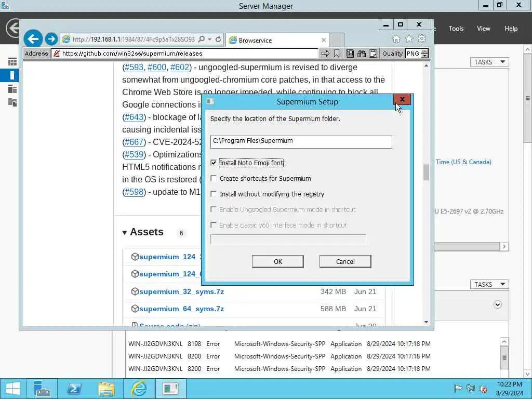Image resolution: width=532 pixels, height=399 pixels.
Task: Expand the circled chevron in Server Manager panel
Action: [498, 304]
